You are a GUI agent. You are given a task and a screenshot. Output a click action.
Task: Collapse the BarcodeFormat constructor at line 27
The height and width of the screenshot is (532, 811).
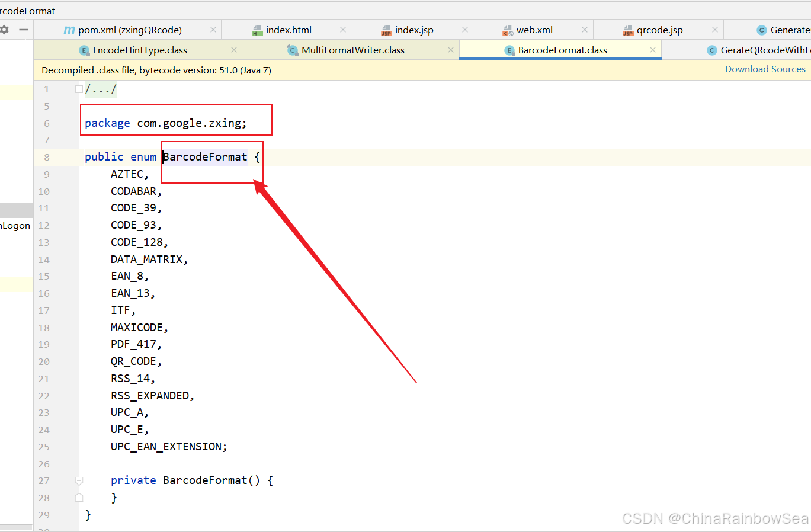click(79, 480)
